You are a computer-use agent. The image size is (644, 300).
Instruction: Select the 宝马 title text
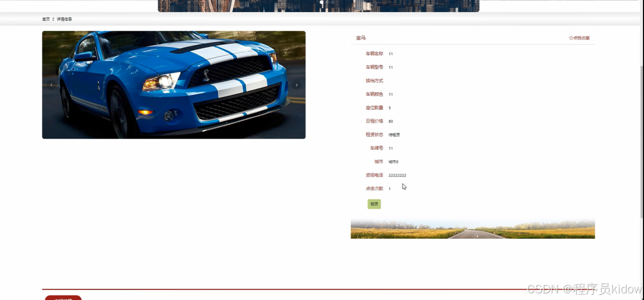pos(360,38)
